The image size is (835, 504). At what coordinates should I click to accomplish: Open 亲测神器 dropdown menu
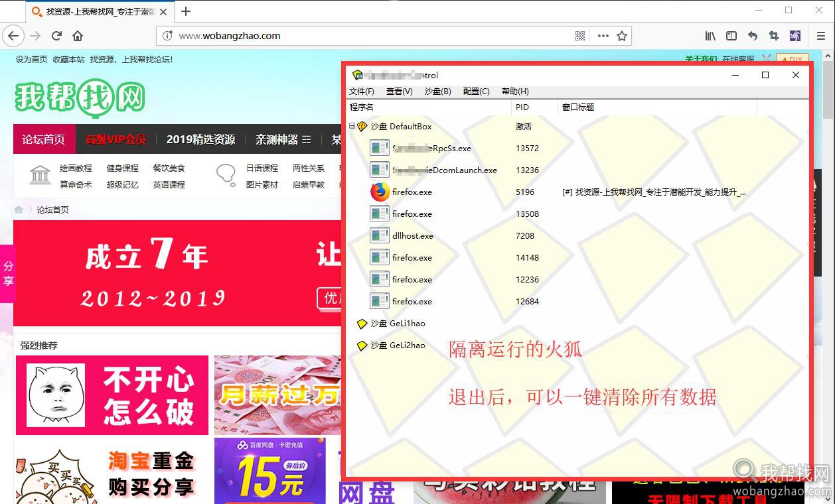point(283,139)
